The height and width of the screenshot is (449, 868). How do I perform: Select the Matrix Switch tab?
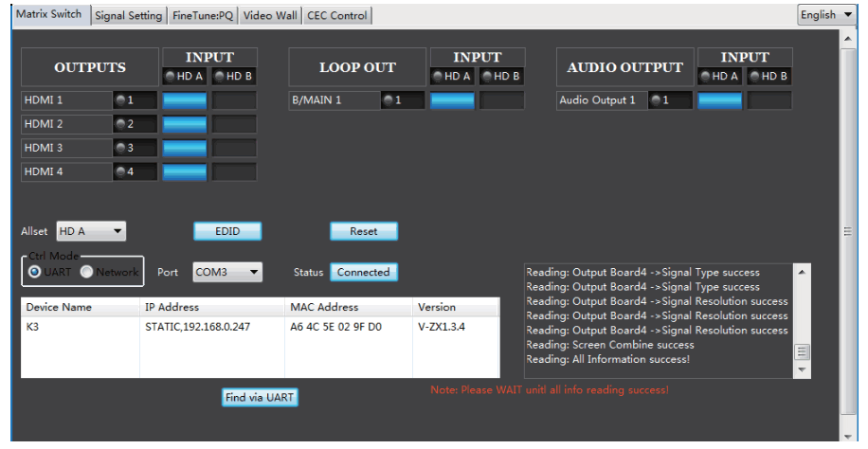pos(48,14)
